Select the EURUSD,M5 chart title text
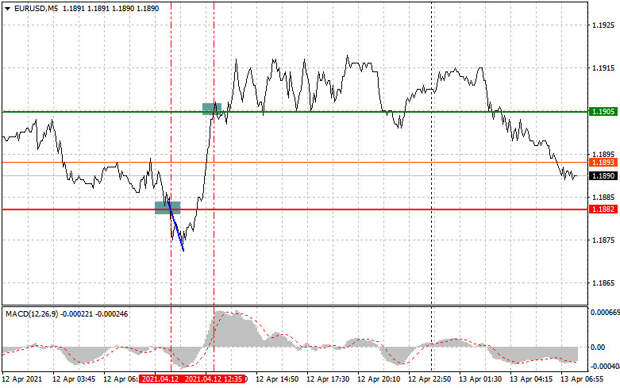This screenshot has height=388, width=620. click(x=36, y=8)
